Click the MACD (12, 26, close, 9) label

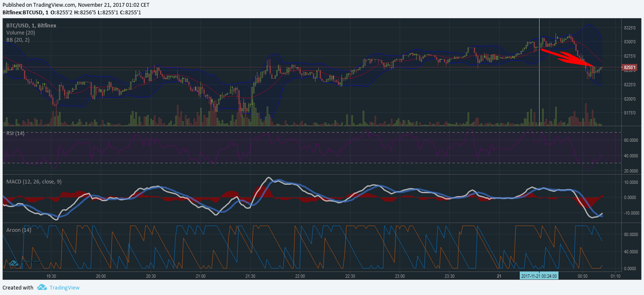(34, 181)
